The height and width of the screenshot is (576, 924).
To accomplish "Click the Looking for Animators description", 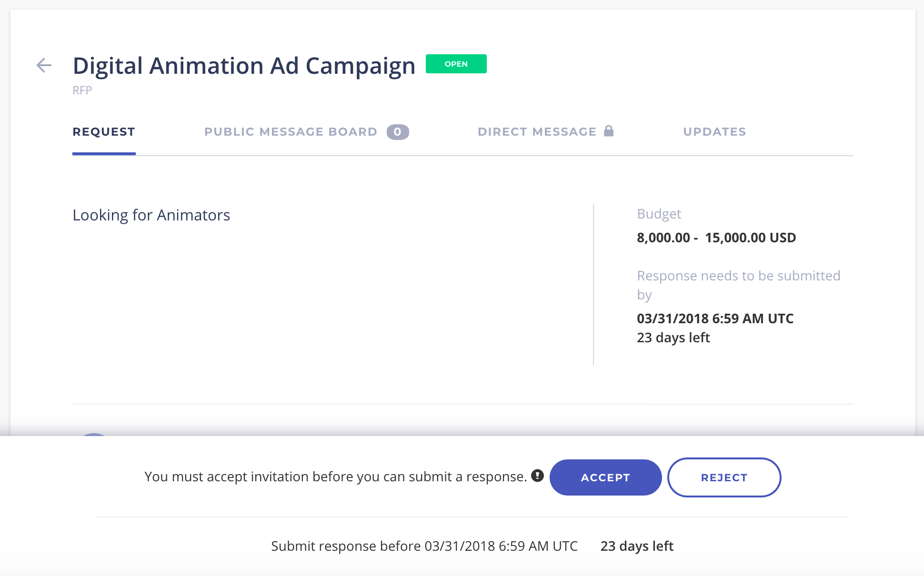I will tap(151, 215).
